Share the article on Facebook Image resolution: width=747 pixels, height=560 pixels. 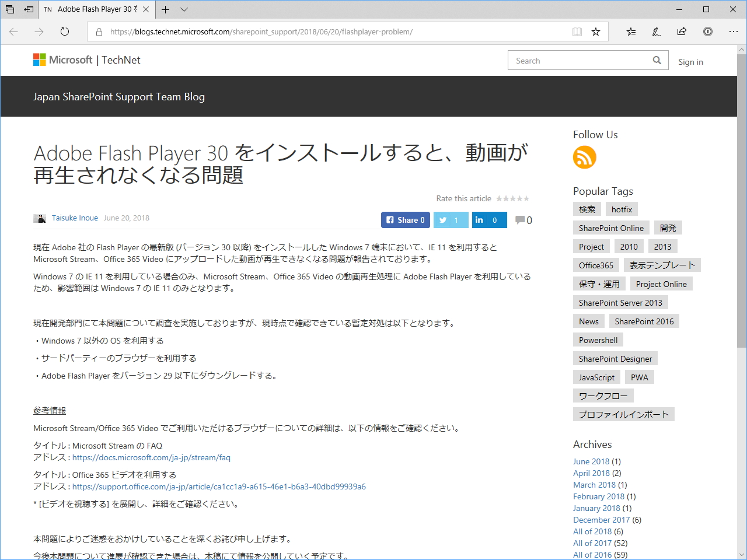pyautogui.click(x=405, y=220)
